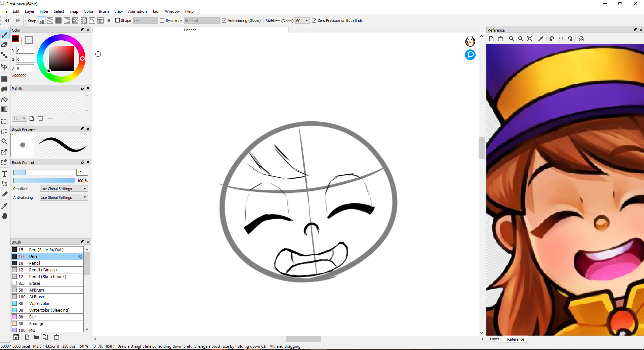Open the Filter menu
The width and height of the screenshot is (644, 350).
(44, 11)
